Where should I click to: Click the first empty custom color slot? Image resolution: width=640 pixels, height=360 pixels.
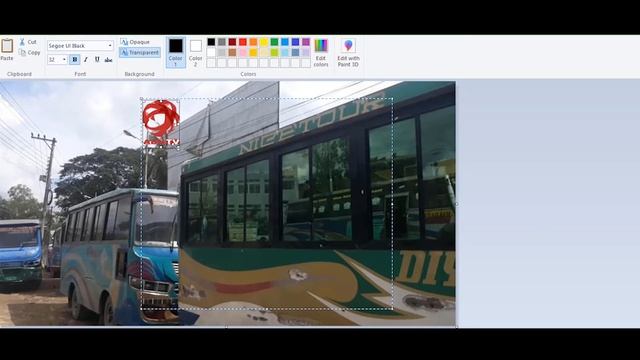point(211,63)
